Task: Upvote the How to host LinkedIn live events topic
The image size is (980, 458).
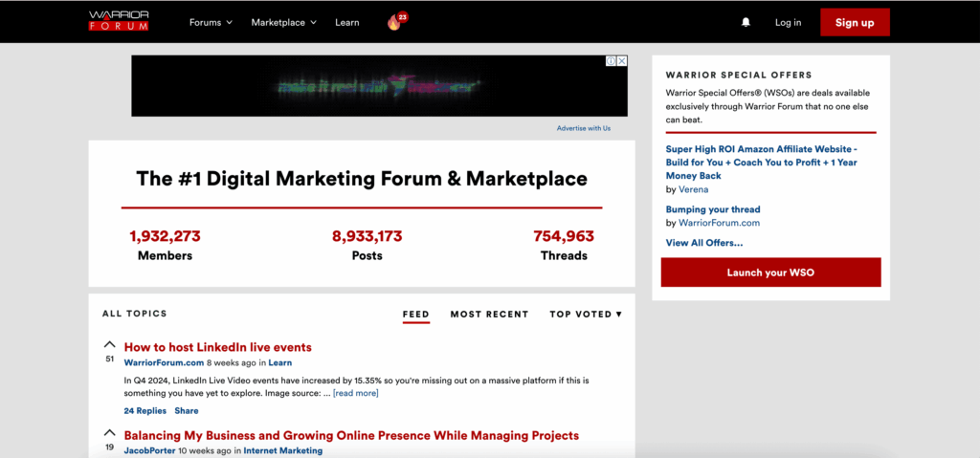Action: pos(109,345)
